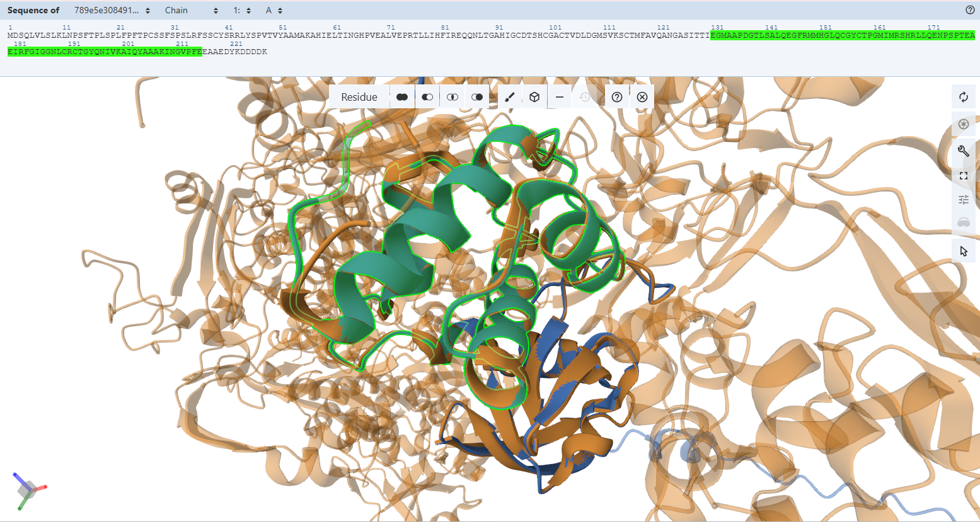The width and height of the screenshot is (980, 522).
Task: Click the 'Sequence of' label
Action: pos(33,11)
